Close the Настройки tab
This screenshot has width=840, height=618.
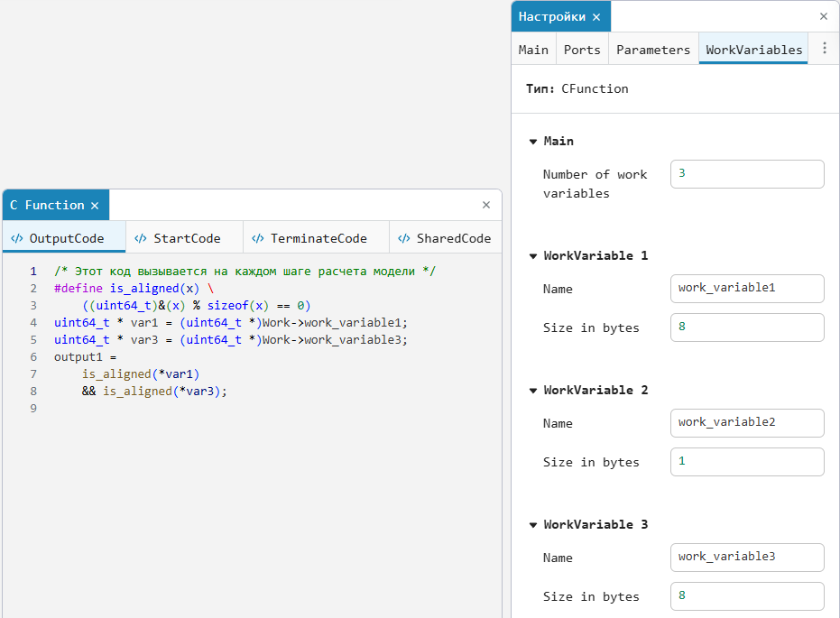tap(596, 17)
